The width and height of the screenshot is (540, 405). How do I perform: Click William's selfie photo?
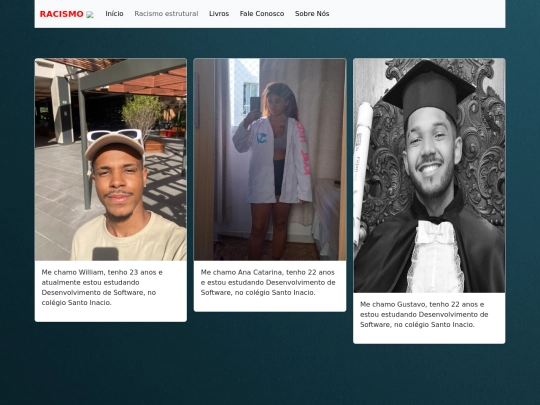click(x=111, y=159)
